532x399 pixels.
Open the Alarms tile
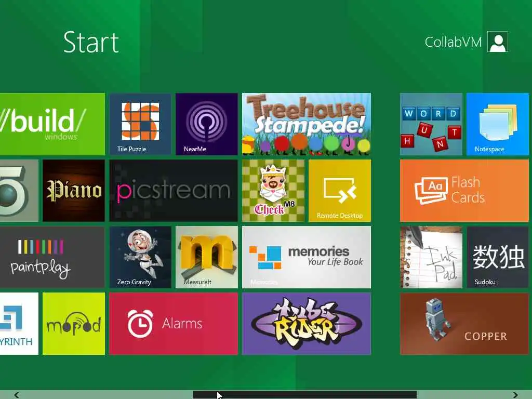click(174, 324)
